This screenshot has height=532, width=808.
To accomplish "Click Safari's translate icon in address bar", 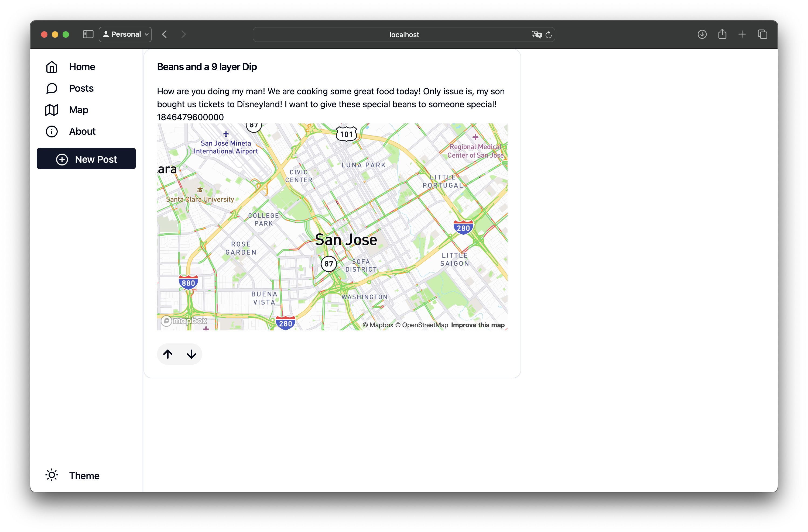I will (536, 34).
